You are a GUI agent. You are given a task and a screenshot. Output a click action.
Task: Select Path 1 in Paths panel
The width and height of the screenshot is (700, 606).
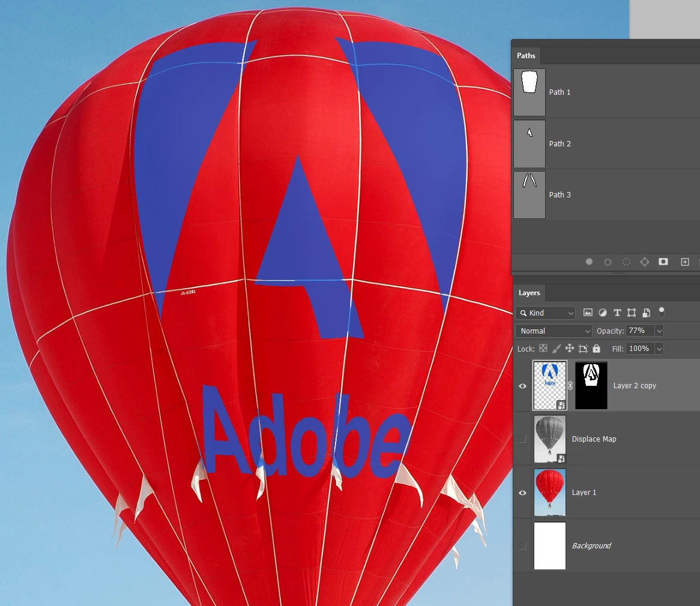(x=606, y=92)
